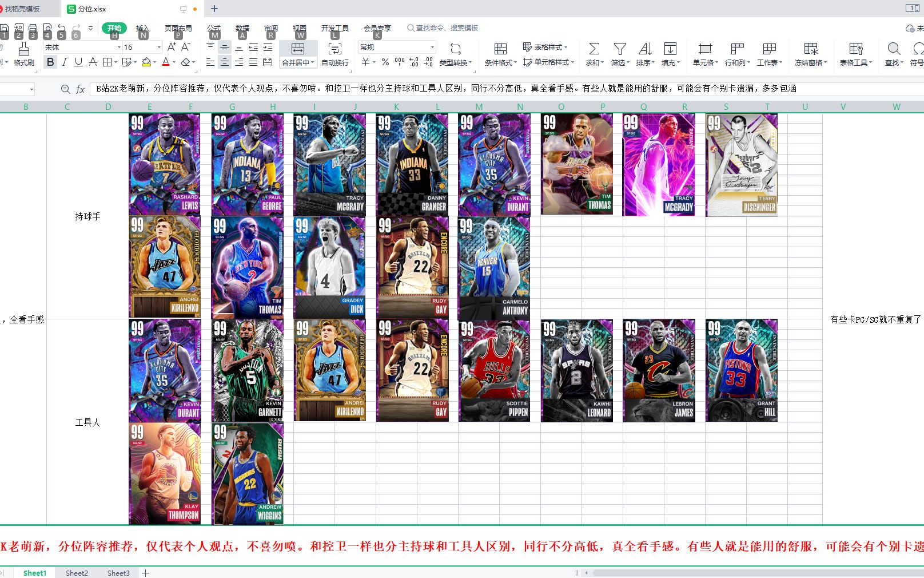Click the search commands (查找命令) box

(443, 28)
